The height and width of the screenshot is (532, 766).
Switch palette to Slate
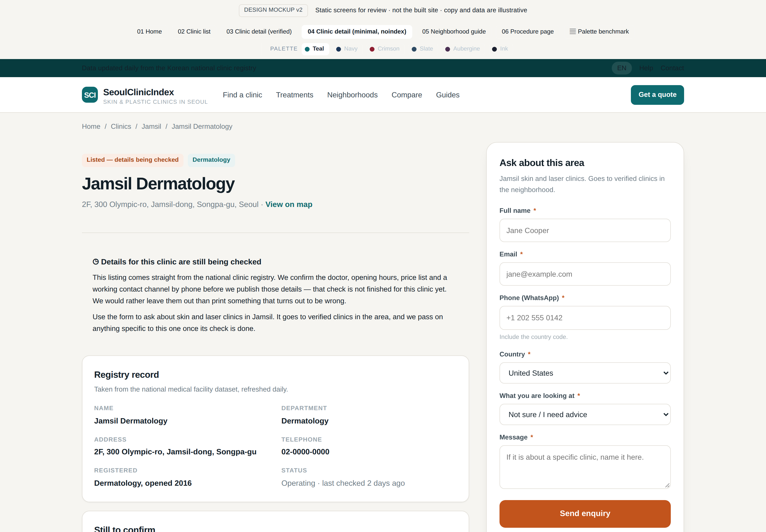422,49
